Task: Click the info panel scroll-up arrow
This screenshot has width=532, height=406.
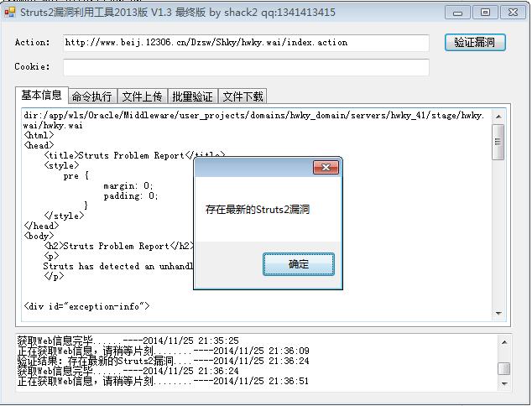Action: click(498, 117)
